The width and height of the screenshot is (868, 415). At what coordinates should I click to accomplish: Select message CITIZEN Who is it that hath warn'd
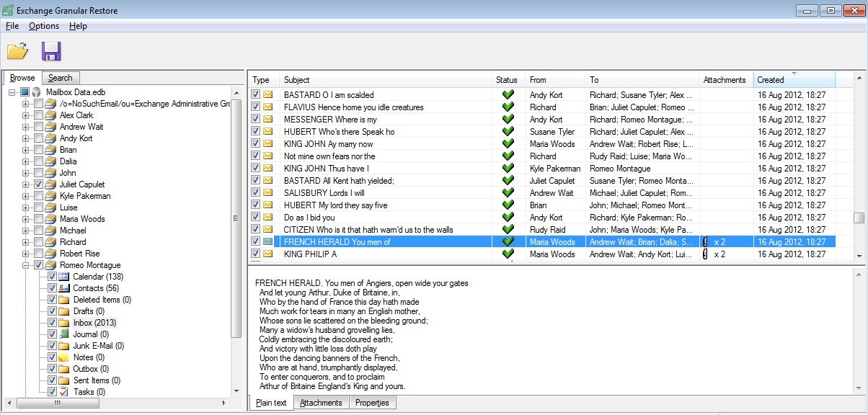click(368, 230)
